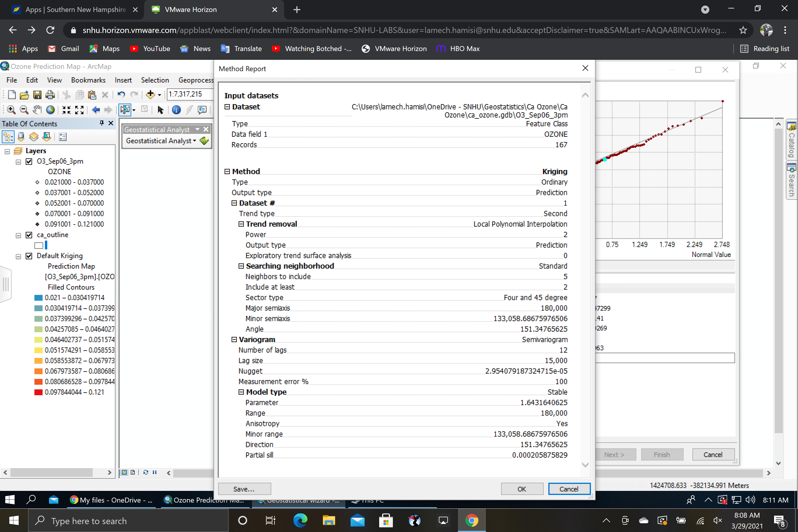Click the Type here to search box
This screenshot has height=532, width=798.
(x=129, y=521)
